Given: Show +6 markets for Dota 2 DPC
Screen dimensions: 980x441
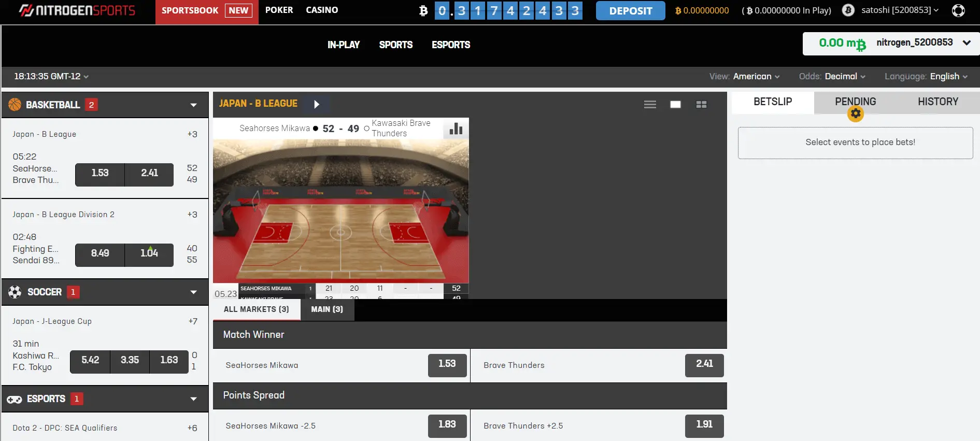Looking at the screenshot, I should click(192, 428).
